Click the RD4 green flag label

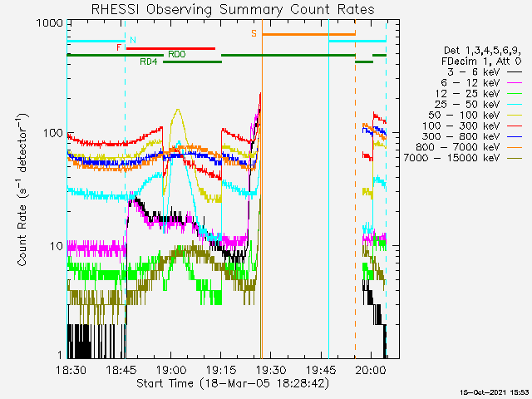pyautogui.click(x=149, y=62)
